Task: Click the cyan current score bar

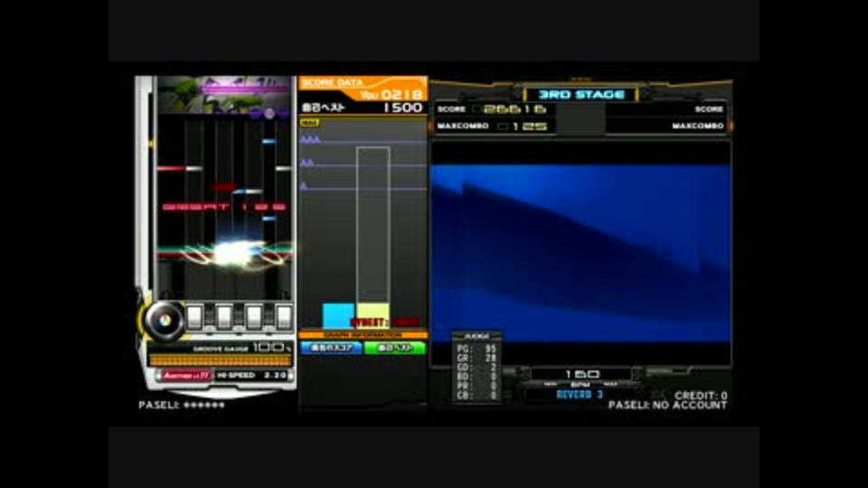Action: [x=338, y=316]
